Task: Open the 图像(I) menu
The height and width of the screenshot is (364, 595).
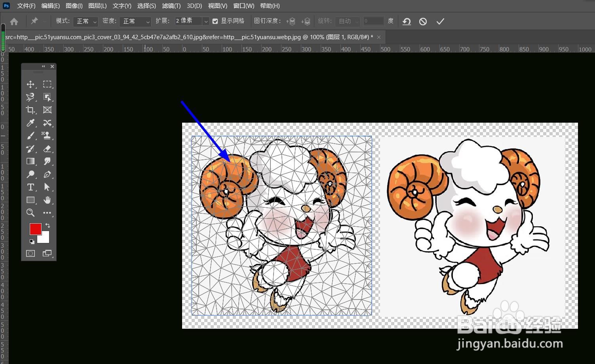Action: pos(74,6)
